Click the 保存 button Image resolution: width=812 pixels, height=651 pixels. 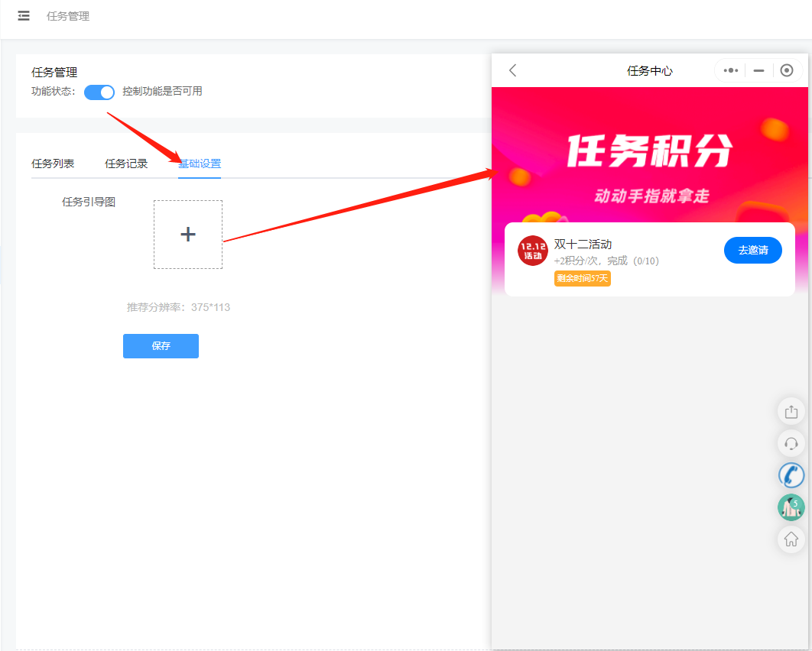tap(161, 345)
